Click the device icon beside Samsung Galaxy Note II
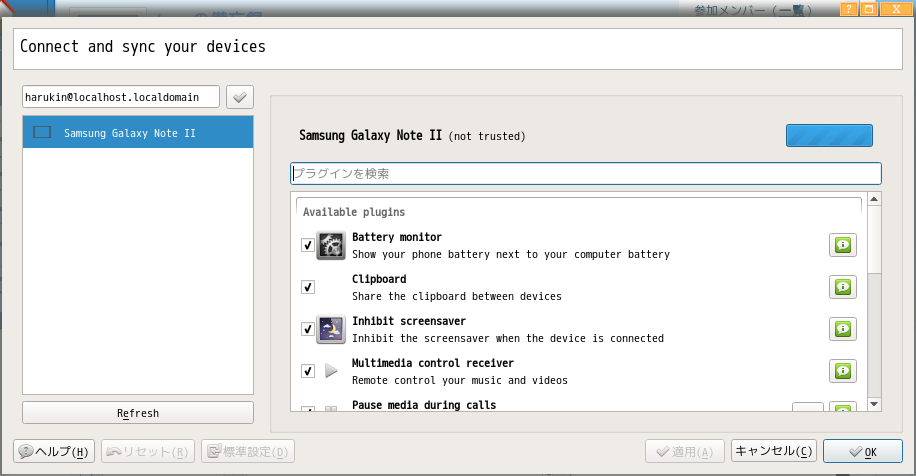Viewport: 916px width, 476px height. pos(42,133)
